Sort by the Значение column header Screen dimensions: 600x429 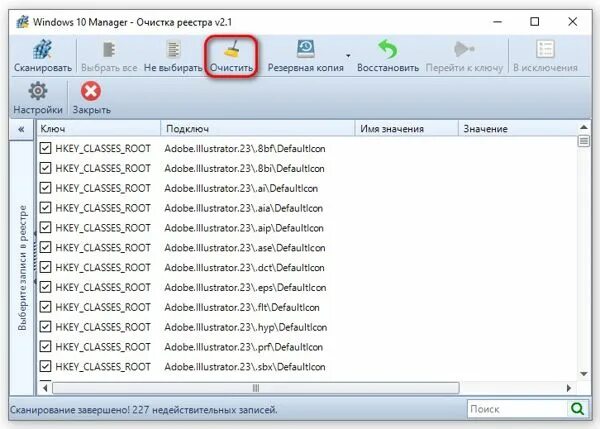click(518, 129)
